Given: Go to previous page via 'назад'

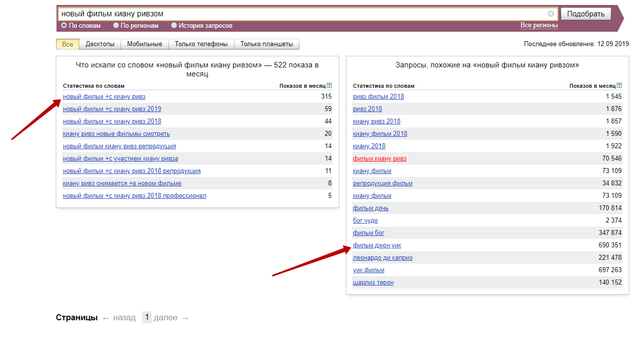Looking at the screenshot, I should click(124, 318).
